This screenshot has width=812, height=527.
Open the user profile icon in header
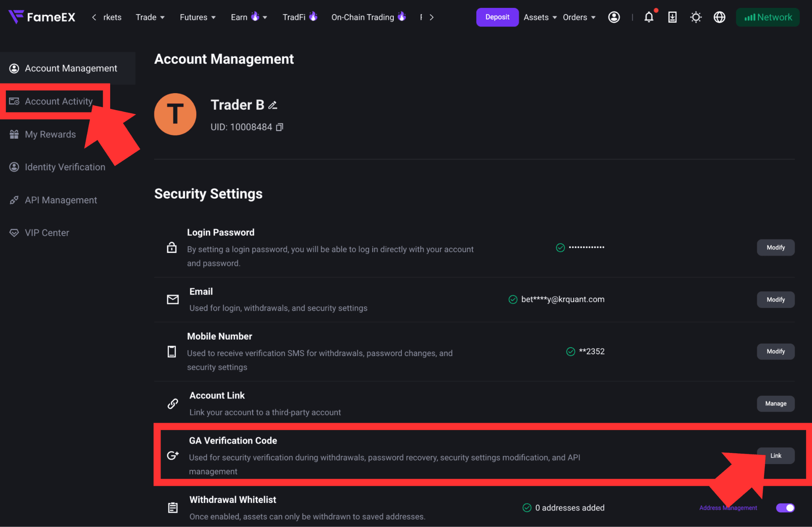coord(614,17)
